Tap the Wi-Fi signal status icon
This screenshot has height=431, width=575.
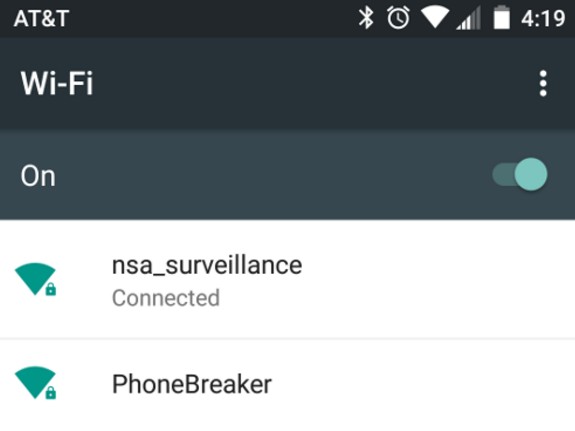pos(435,18)
